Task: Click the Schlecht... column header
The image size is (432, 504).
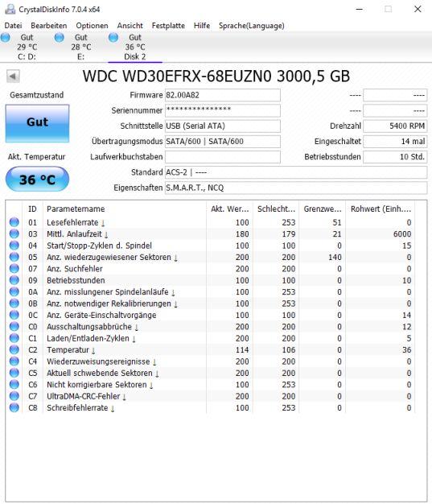Action: click(x=276, y=209)
